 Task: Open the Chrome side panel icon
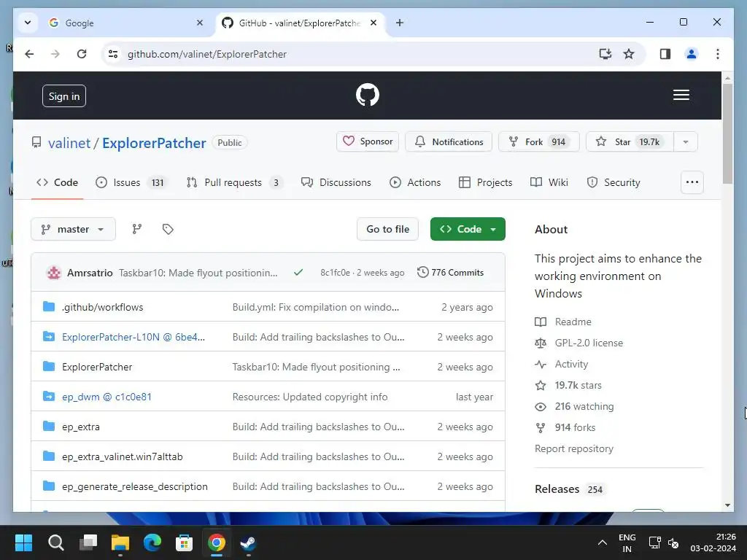click(665, 54)
